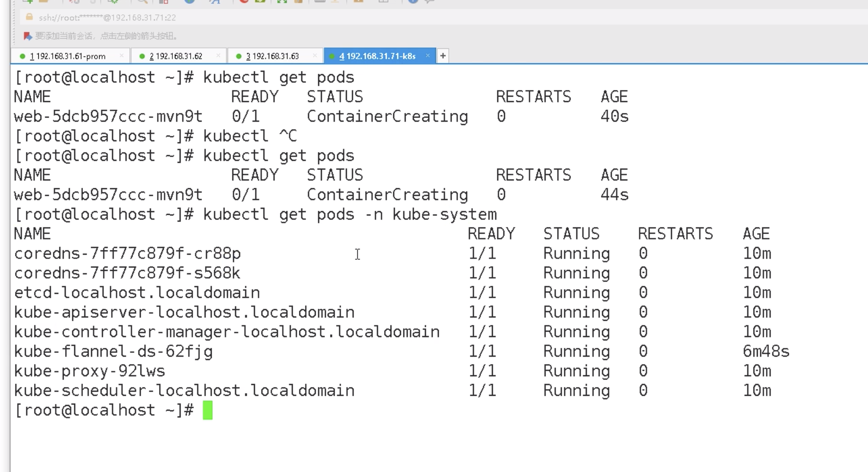This screenshot has height=472, width=868.
Task: Click the green status dot on 192.168.31.62 tab
Action: point(142,56)
